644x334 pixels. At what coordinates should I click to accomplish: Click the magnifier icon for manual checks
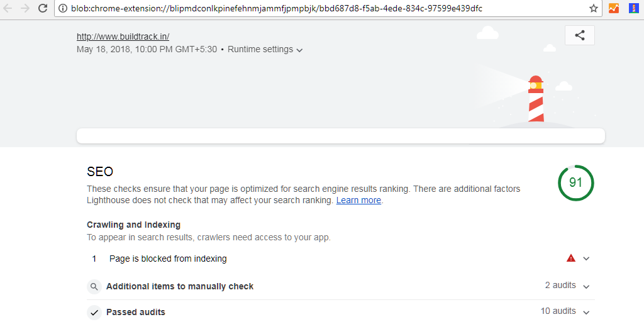click(94, 286)
